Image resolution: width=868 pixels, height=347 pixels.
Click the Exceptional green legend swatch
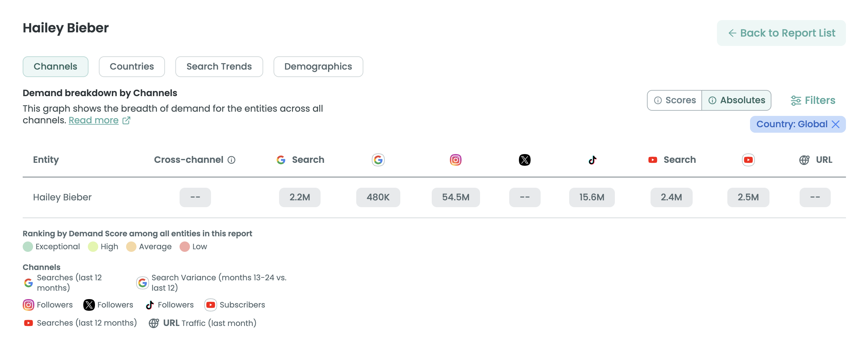coord(28,247)
